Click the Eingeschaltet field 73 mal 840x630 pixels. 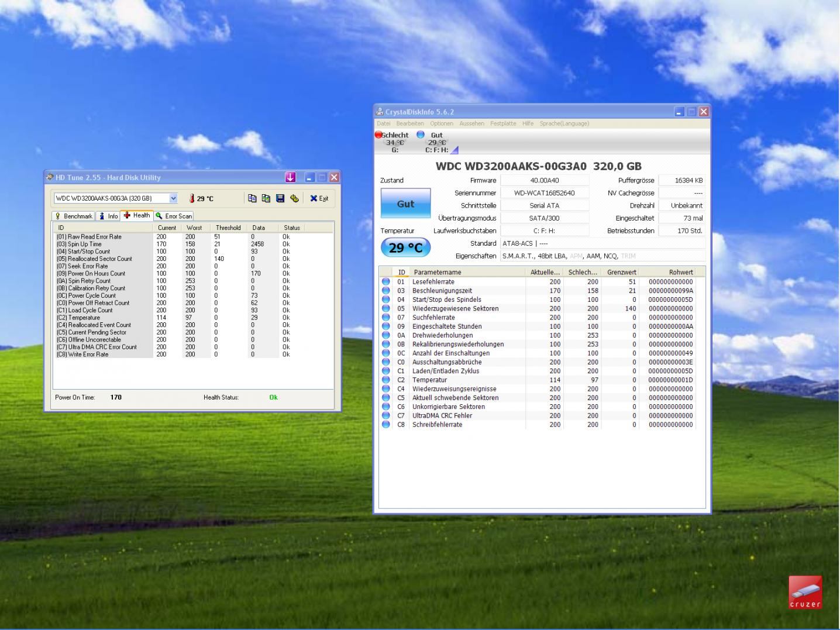pos(681,218)
